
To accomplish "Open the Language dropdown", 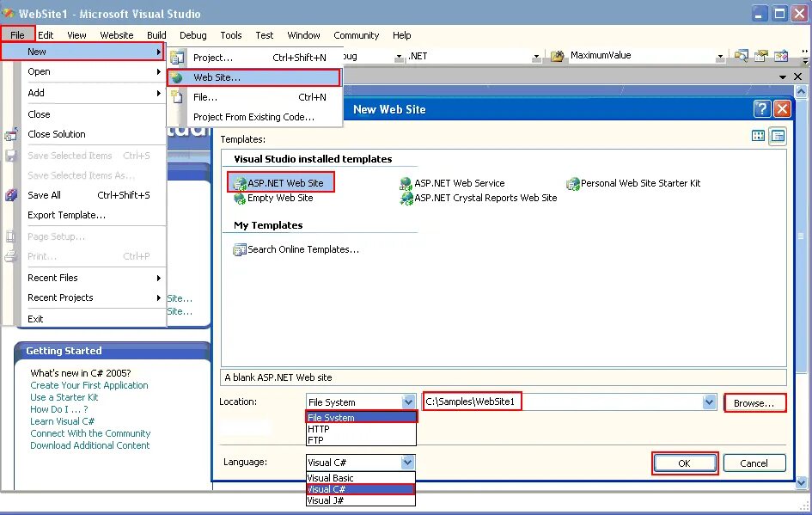I will click(407, 463).
